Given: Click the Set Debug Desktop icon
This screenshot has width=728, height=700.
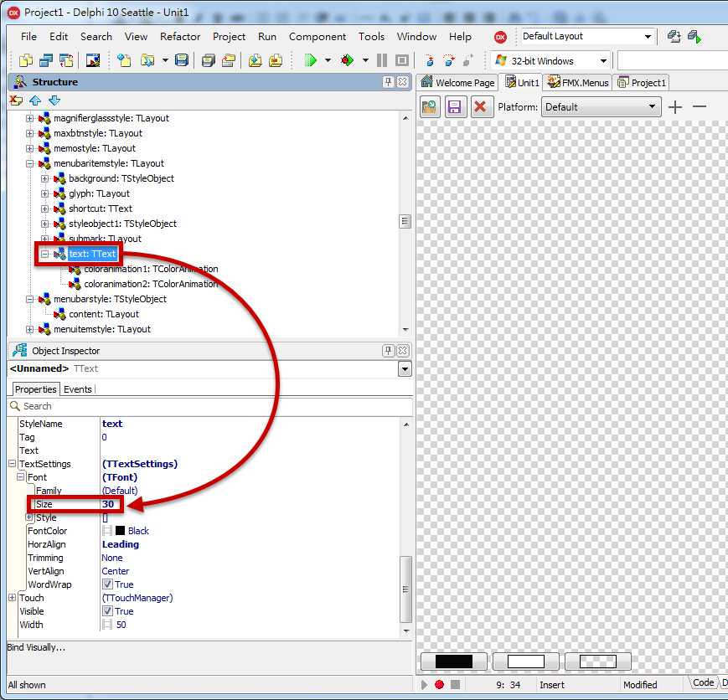Looking at the screenshot, I should 694,36.
